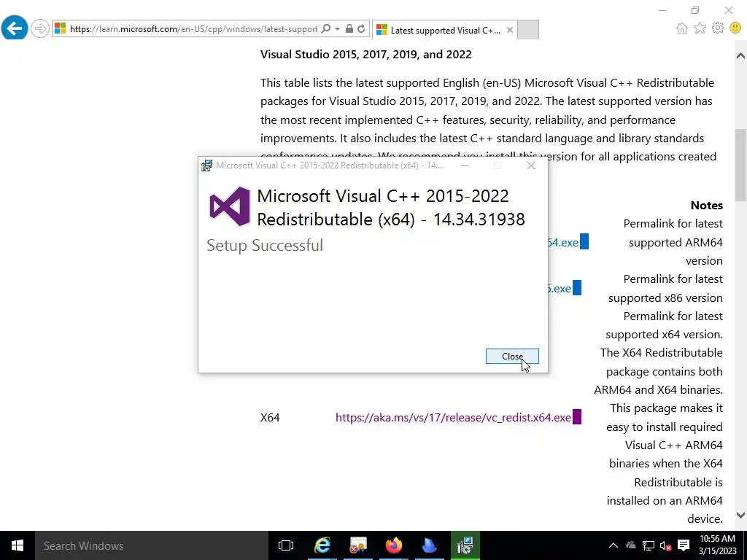Viewport: 747px width, 560px height.
Task: Click the Home icon in the browser
Action: 682,28
